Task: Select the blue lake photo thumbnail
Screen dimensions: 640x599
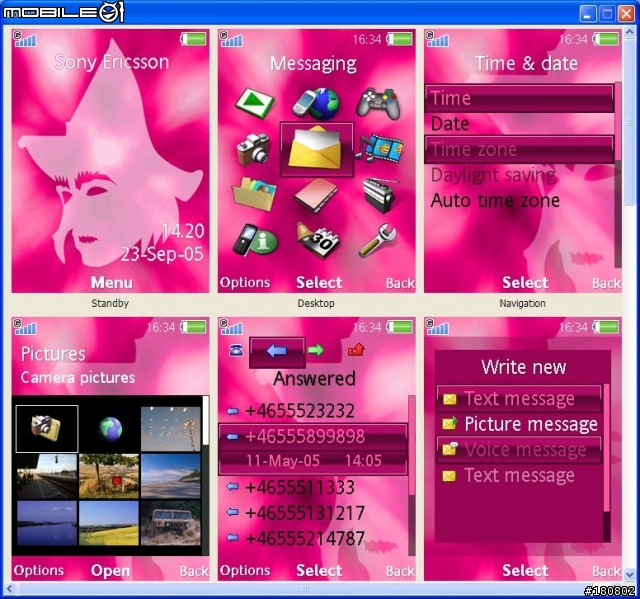Action: tap(47, 524)
